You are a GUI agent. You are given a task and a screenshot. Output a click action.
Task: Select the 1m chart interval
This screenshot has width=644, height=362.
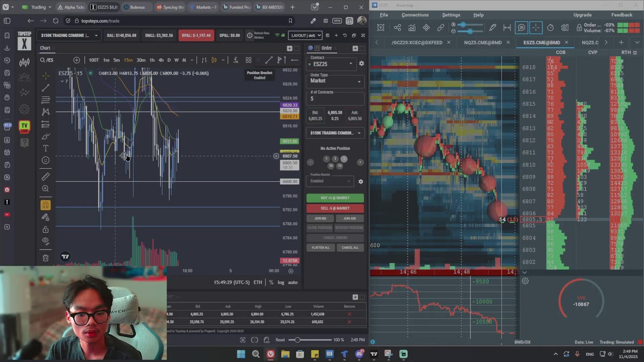pyautogui.click(x=106, y=60)
